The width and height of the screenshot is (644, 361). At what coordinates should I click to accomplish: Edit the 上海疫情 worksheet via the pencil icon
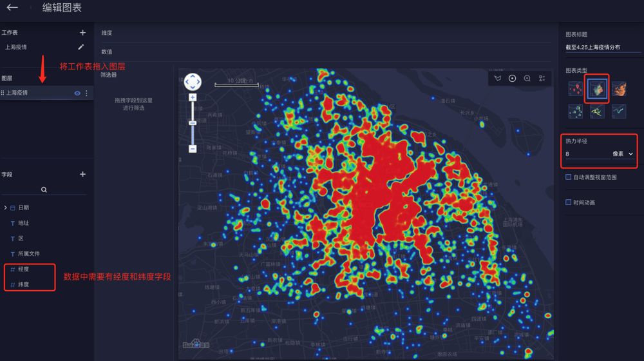click(81, 47)
